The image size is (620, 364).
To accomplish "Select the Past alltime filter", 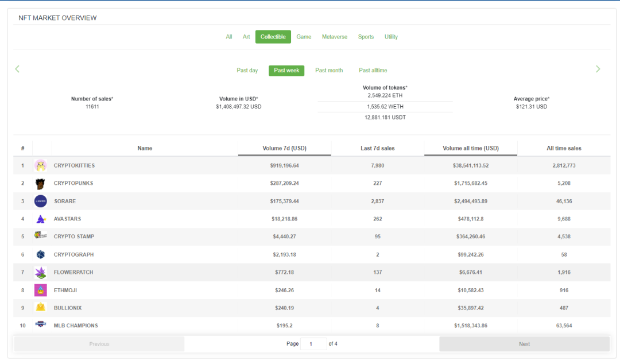I will 373,71.
